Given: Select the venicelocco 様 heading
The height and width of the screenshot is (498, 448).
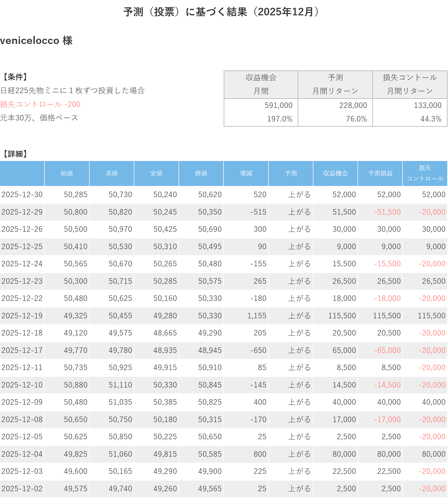Looking at the screenshot, I should click(36, 41).
